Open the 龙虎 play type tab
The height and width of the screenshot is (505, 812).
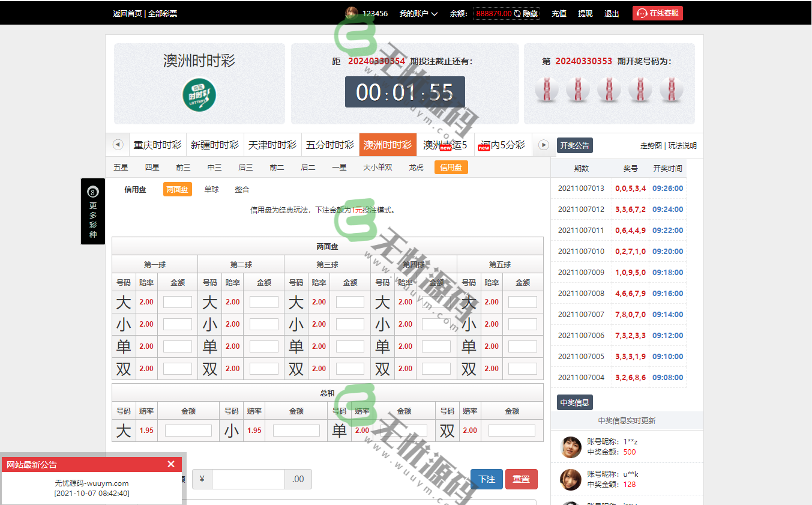[416, 168]
